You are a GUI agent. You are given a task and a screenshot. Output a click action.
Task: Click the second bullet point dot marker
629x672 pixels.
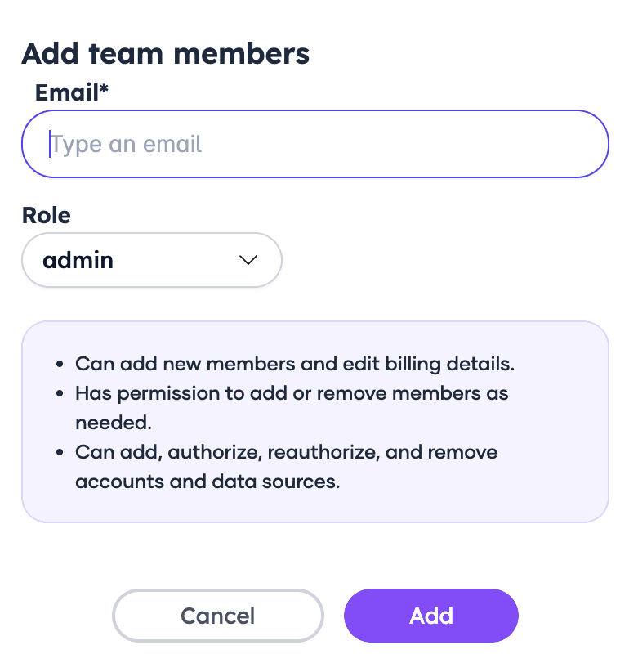click(60, 394)
